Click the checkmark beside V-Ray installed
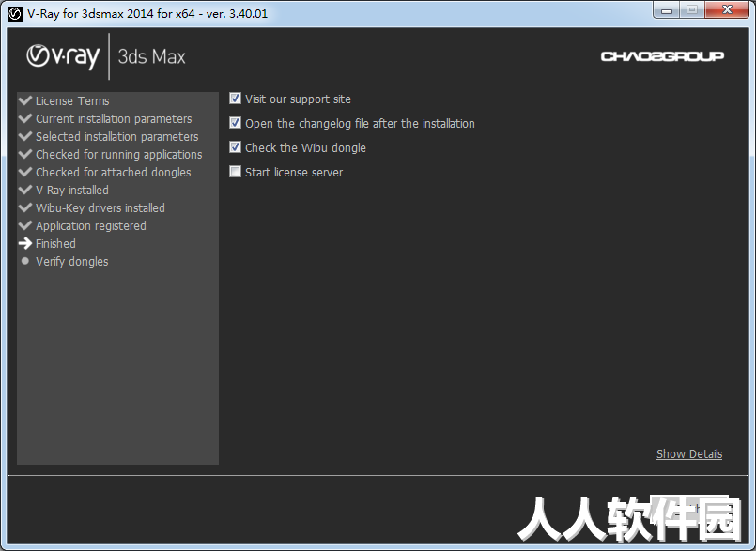 tap(25, 190)
